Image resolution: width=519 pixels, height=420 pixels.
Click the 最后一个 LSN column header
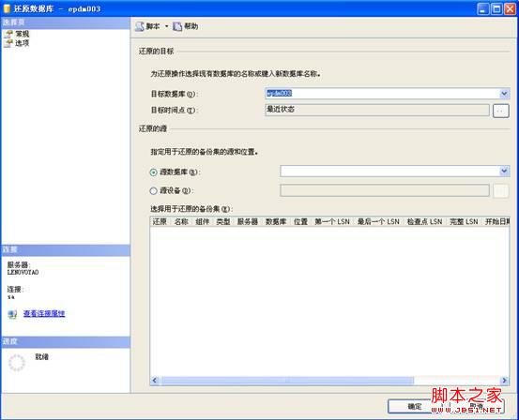(378, 221)
